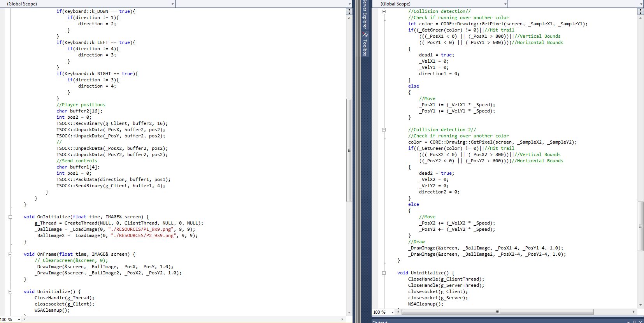Click the "direction1 = 0;" line

[x=439, y=74]
